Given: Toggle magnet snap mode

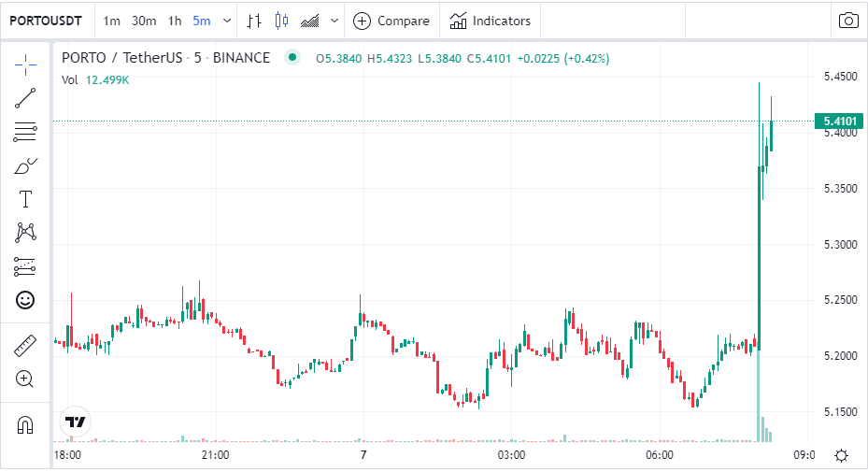Looking at the screenshot, I should (x=25, y=425).
